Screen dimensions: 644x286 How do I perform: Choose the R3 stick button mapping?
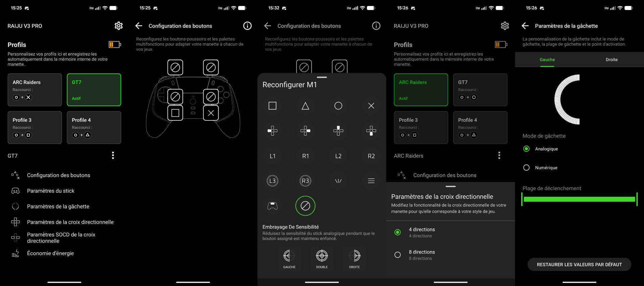coord(305,181)
